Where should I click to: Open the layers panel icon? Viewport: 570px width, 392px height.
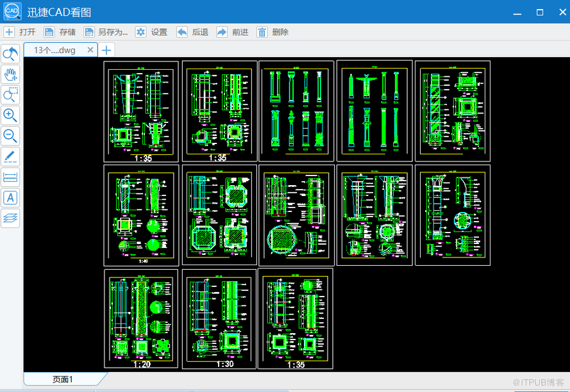tap(11, 218)
